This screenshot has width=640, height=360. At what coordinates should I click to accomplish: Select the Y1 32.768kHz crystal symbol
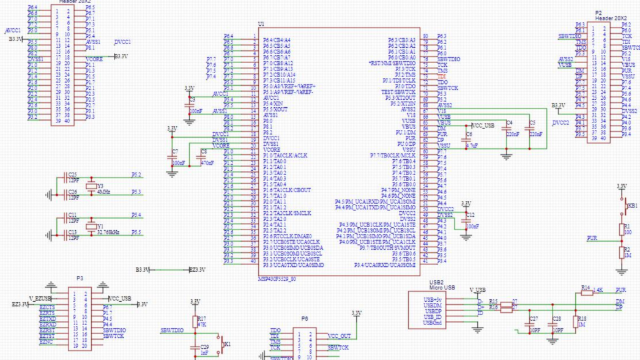(91, 227)
